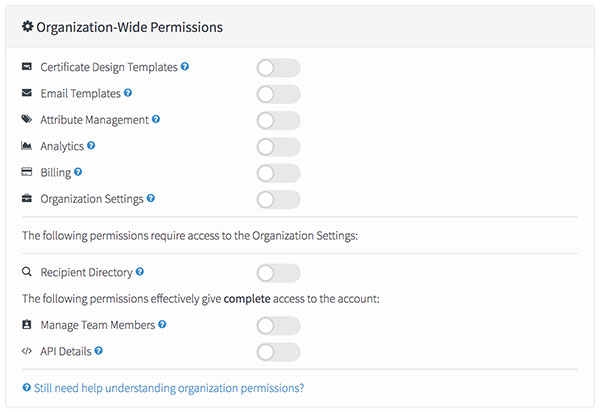
Task: Click the help icon beside Certificate Design Templates
Action: pyautogui.click(x=185, y=67)
